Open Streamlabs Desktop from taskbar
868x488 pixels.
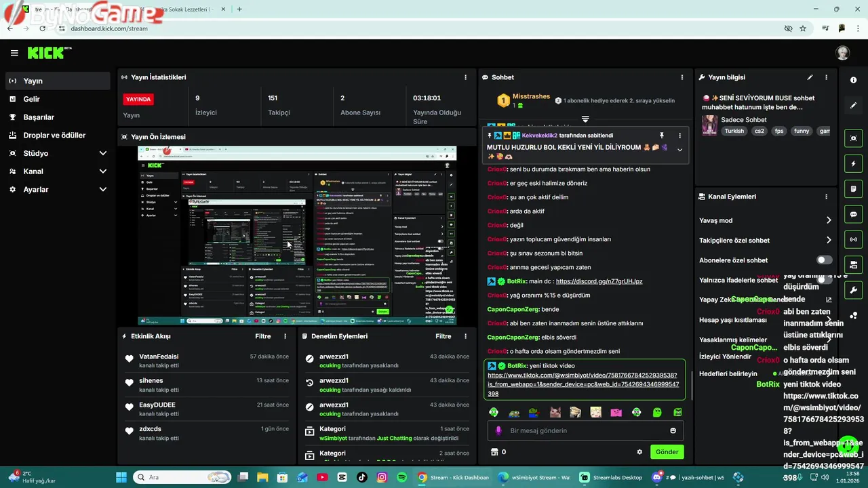tap(611, 477)
